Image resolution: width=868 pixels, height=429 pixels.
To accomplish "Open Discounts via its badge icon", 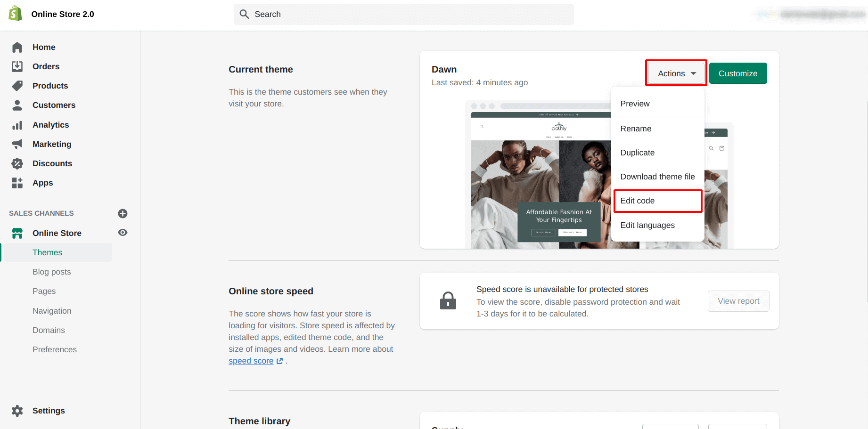I will [x=17, y=163].
